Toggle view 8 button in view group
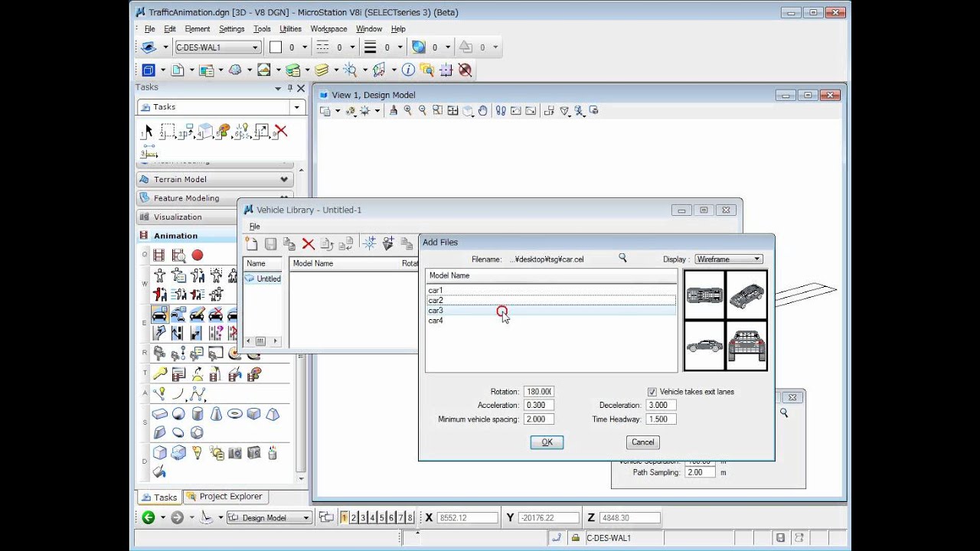Viewport: 980px width, 551px height. [x=410, y=517]
